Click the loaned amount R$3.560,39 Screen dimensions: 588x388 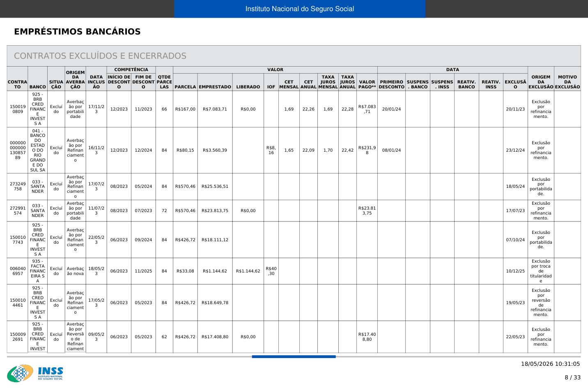pos(215,150)
